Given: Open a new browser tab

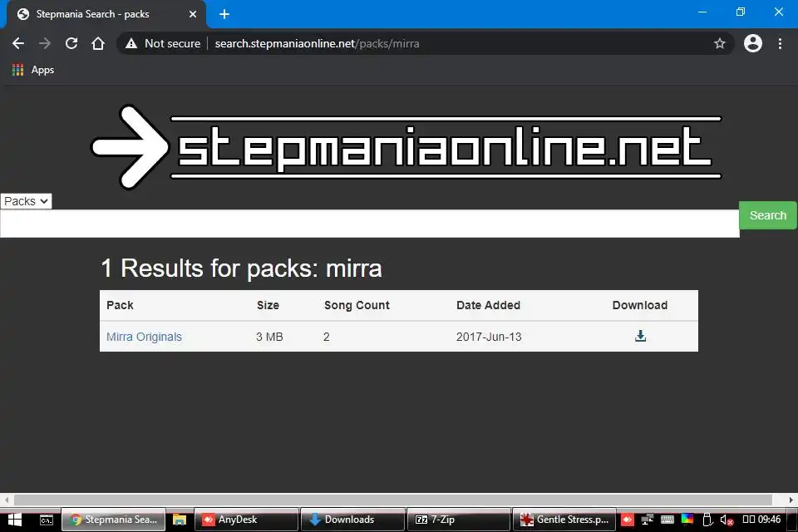Looking at the screenshot, I should click(x=224, y=14).
